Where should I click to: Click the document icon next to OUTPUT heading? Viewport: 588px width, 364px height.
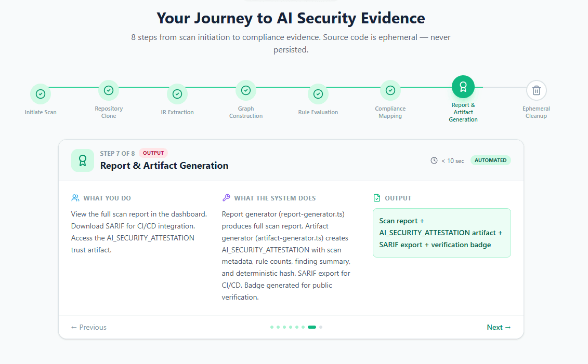coord(377,198)
